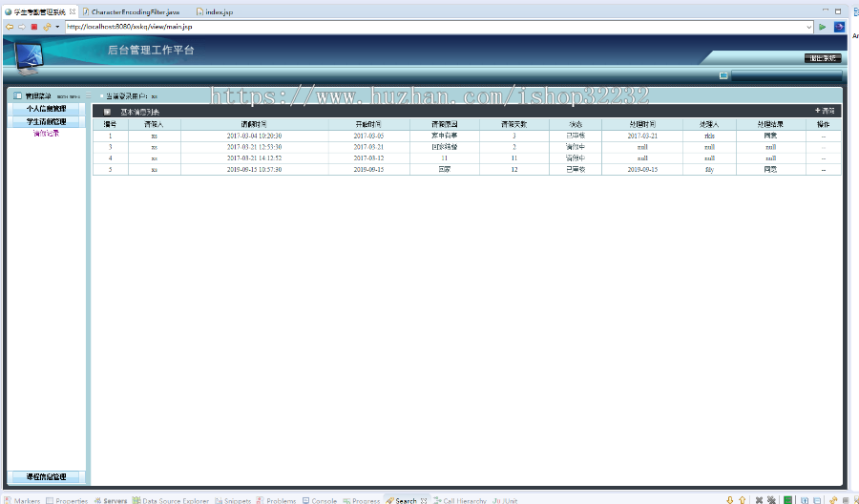Click the start date cell 2017-03-12
This screenshot has height=504, width=859.
[368, 158]
